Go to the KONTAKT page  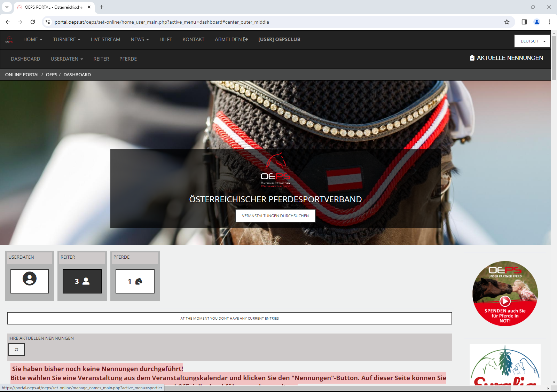[x=194, y=40]
